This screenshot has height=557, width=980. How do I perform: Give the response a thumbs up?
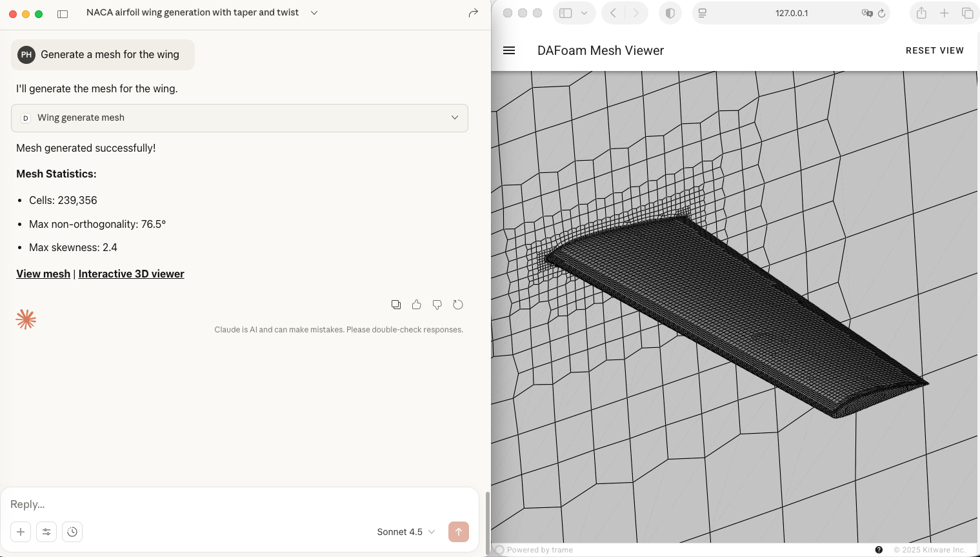[417, 305]
